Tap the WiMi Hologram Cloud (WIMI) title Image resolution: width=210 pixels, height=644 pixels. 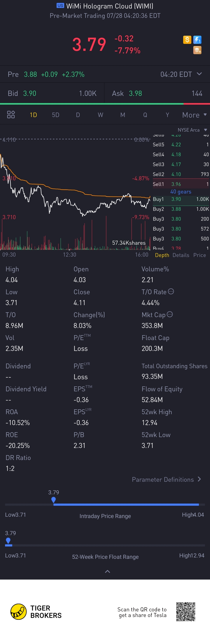110,6
